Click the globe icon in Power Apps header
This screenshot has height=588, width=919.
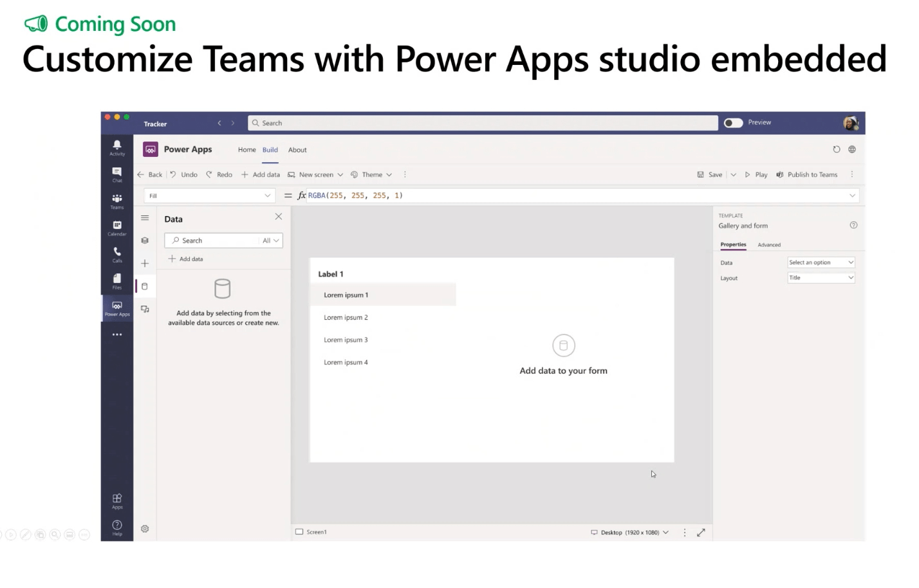(852, 149)
